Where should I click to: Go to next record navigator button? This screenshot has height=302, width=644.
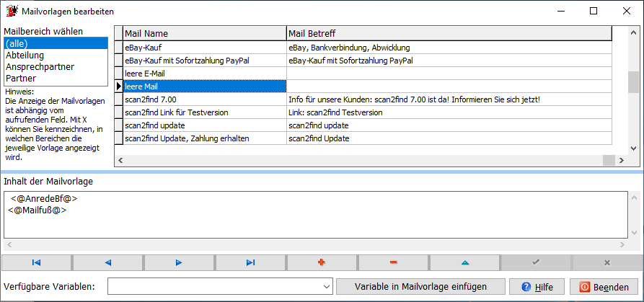tap(179, 262)
